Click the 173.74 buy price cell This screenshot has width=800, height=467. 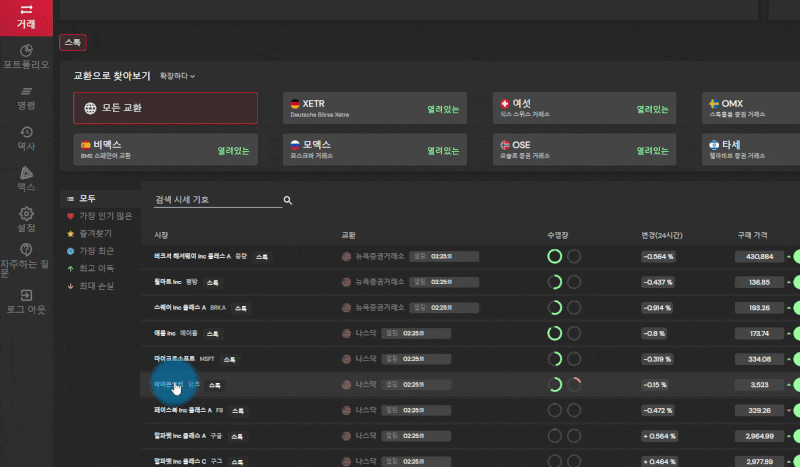(759, 333)
